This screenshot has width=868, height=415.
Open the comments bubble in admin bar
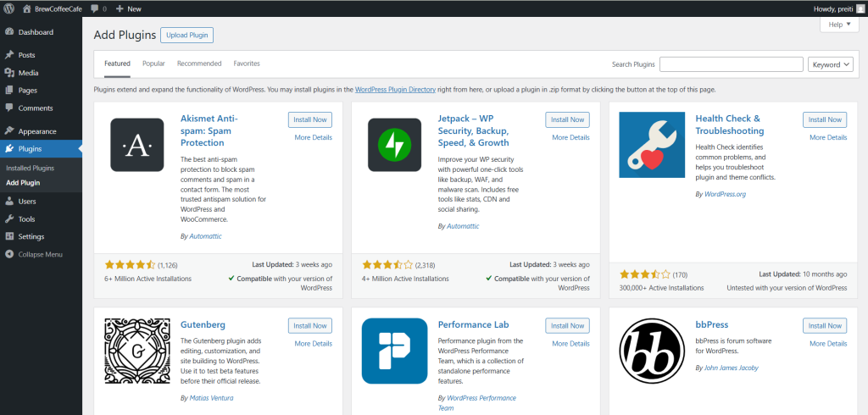click(95, 8)
